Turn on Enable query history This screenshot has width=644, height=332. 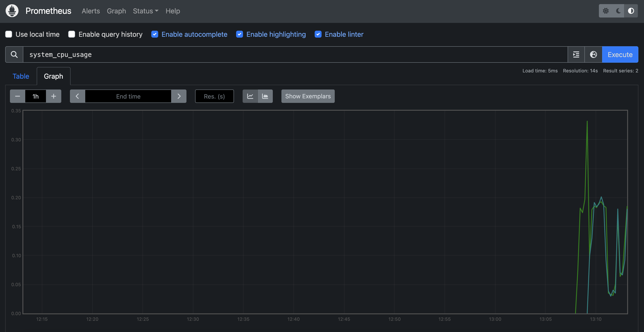point(72,34)
